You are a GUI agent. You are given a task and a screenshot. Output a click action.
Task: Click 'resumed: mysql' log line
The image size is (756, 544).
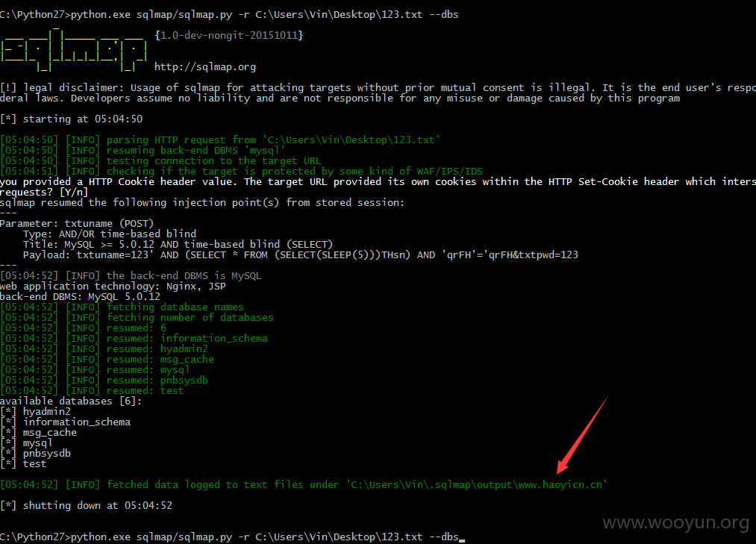tap(95, 370)
